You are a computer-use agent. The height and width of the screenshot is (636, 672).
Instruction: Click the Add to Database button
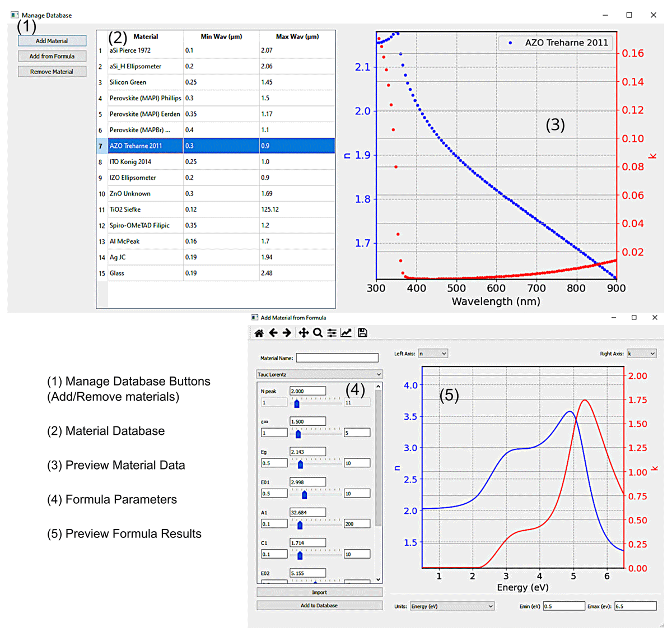(319, 605)
